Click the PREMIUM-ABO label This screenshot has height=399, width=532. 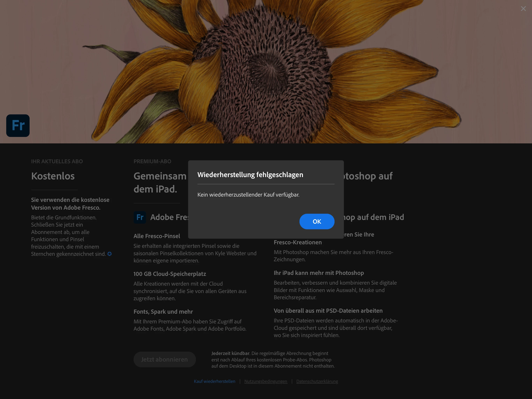[x=152, y=162]
